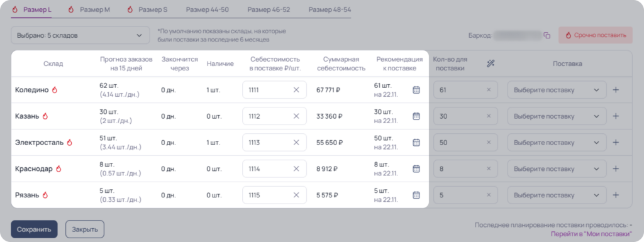
Task: Click plus icon in Рязань row
Action: [616, 195]
